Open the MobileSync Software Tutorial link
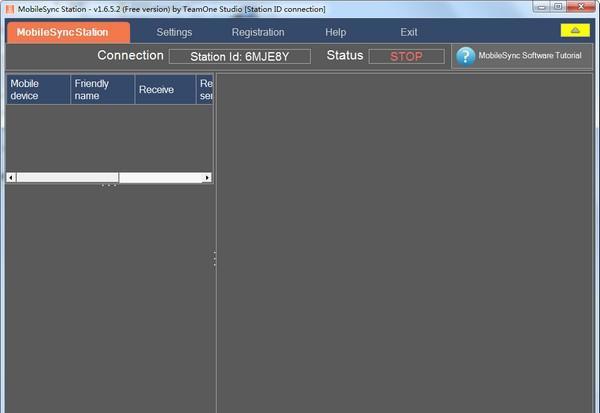The image size is (600, 413). click(x=530, y=56)
